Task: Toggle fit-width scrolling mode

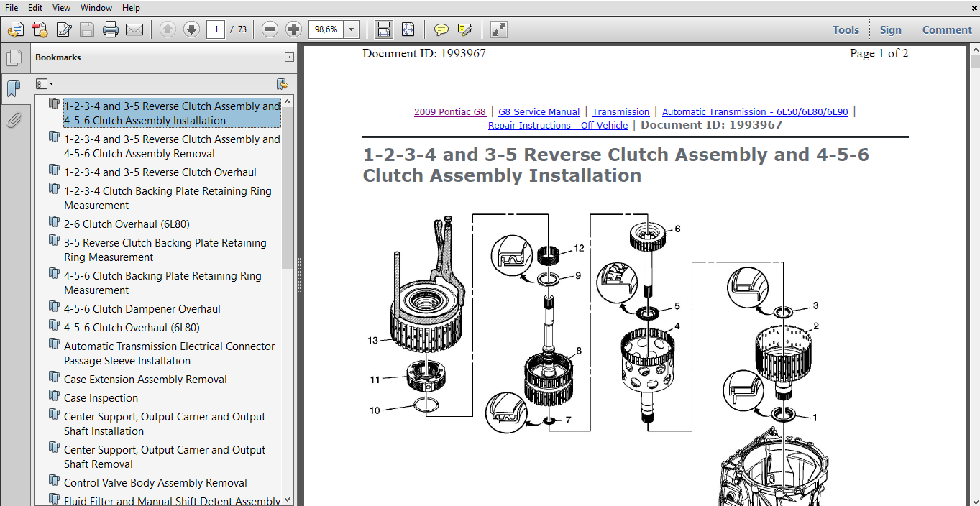Action: [x=384, y=29]
